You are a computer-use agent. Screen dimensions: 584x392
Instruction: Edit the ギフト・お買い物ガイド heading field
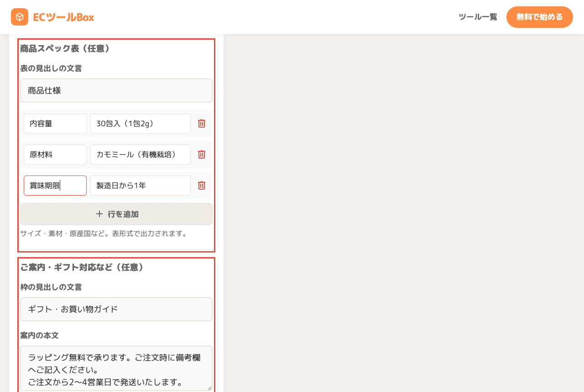(x=116, y=309)
